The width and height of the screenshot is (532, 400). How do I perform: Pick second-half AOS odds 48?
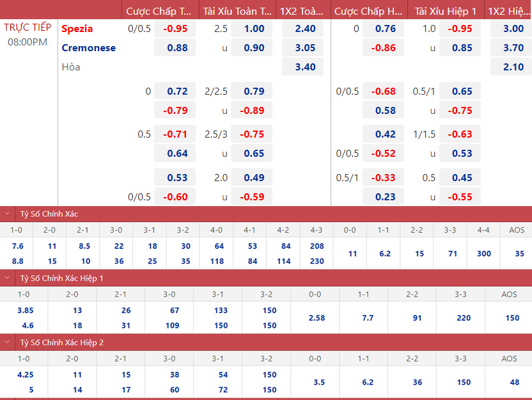[x=509, y=382]
